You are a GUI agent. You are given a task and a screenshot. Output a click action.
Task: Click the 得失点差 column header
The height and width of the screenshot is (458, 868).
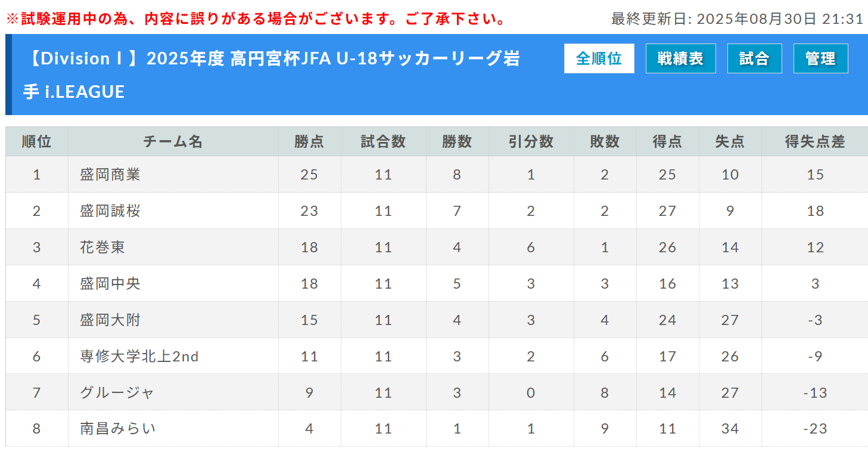point(815,141)
